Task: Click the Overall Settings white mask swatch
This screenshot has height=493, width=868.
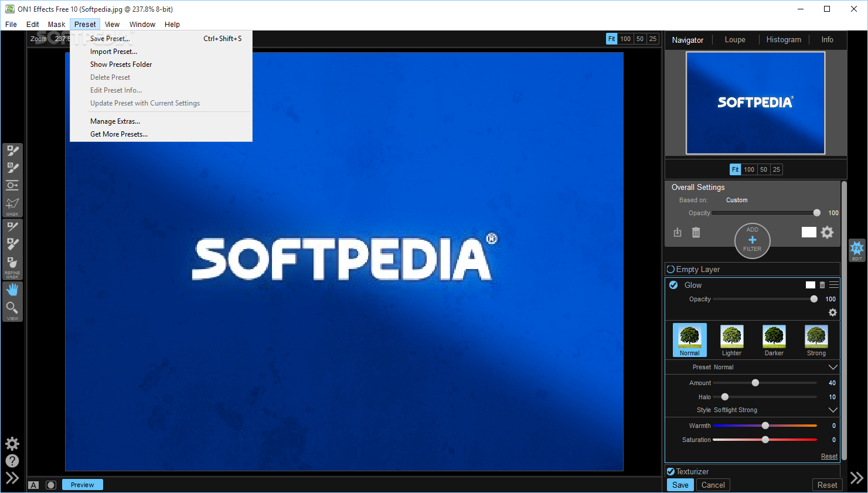Action: tap(809, 232)
